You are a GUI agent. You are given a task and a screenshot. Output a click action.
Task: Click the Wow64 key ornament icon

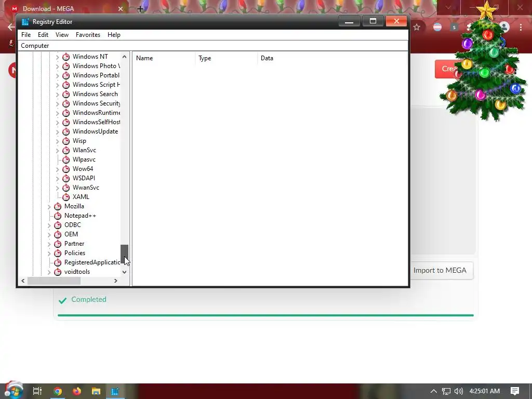(x=66, y=169)
